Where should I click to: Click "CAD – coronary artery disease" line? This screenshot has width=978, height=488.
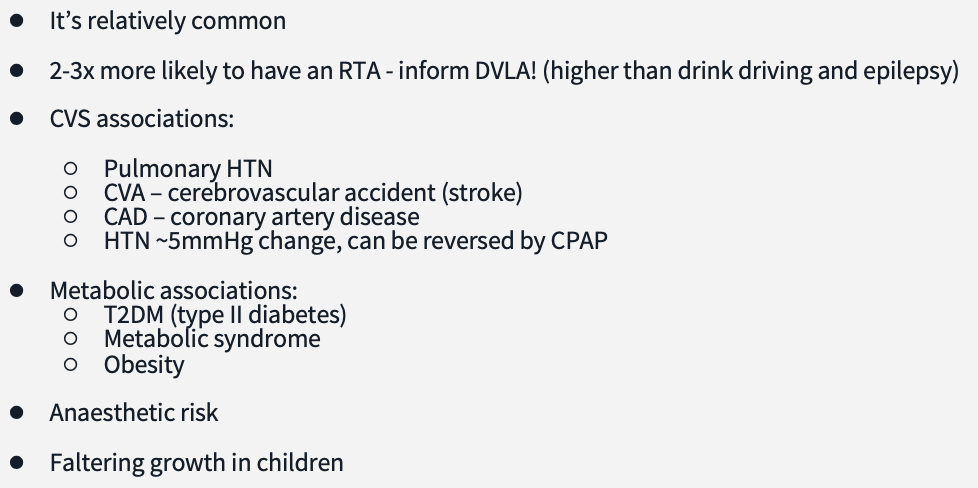click(261, 217)
